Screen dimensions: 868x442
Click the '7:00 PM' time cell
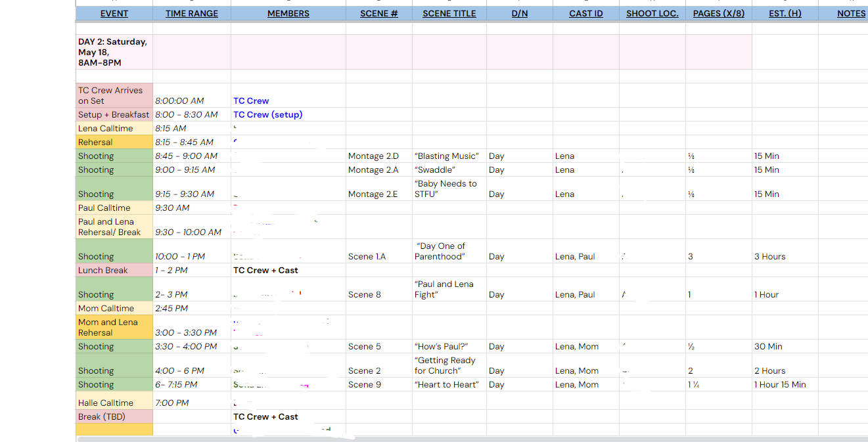[192, 401]
